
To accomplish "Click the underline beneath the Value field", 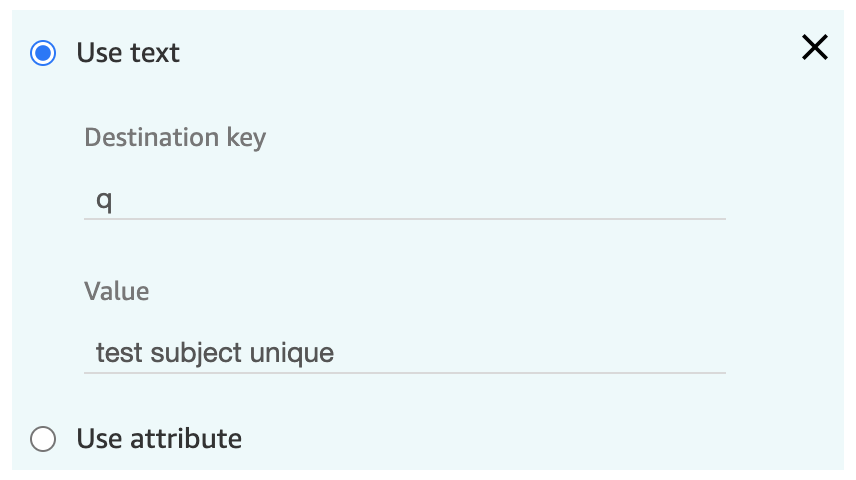I will (x=405, y=373).
